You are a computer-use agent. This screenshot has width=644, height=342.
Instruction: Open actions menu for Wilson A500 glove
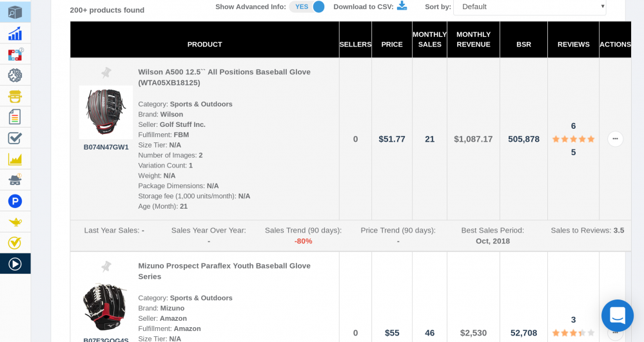615,139
